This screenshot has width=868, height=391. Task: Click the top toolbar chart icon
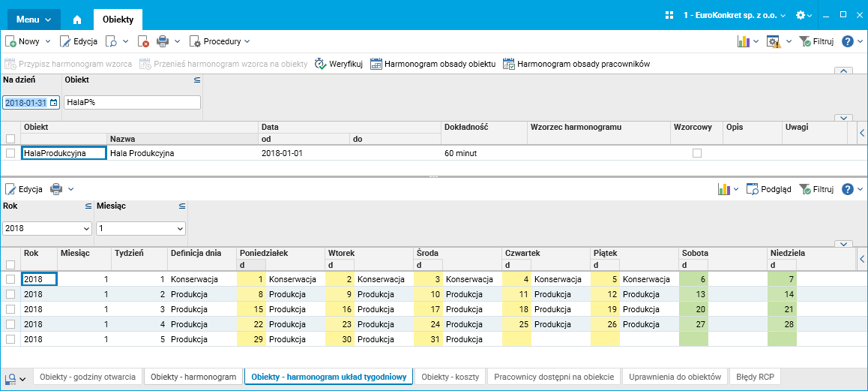pos(744,42)
